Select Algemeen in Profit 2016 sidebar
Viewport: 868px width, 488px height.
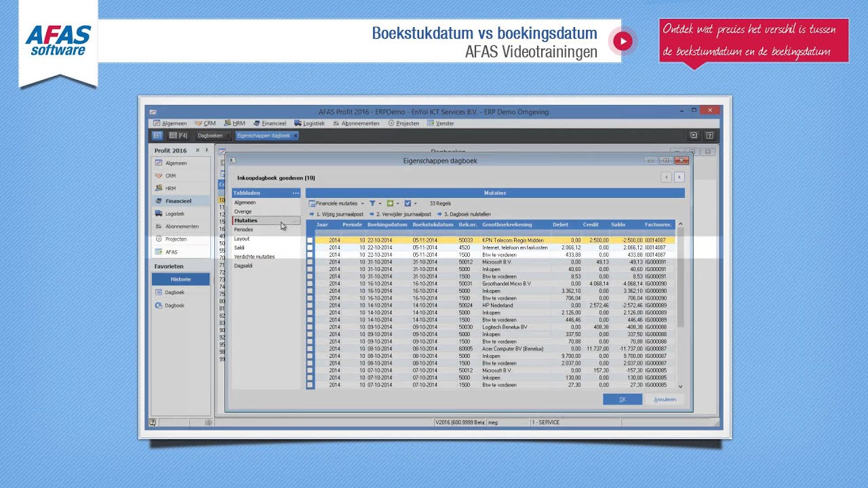[180, 163]
